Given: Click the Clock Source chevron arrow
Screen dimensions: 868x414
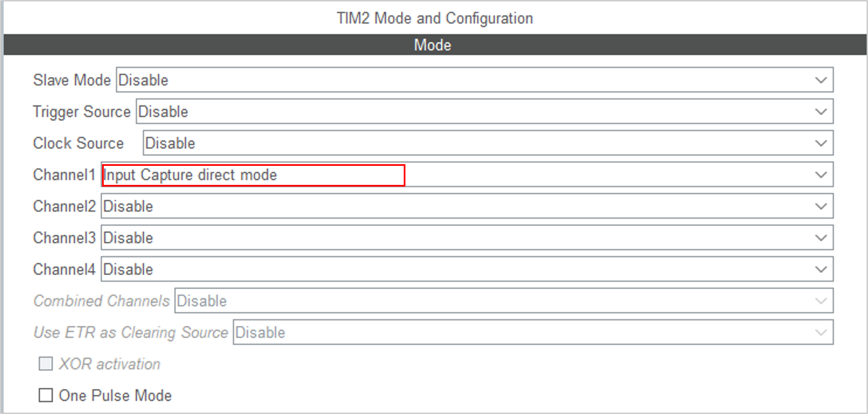Looking at the screenshot, I should pyautogui.click(x=821, y=143).
